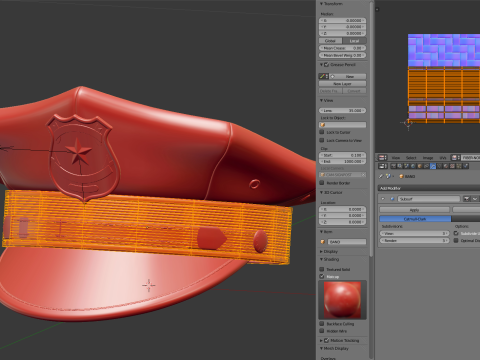This screenshot has width=480, height=360.
Task: Toggle the Render Border checkbox
Action: [x=322, y=183]
